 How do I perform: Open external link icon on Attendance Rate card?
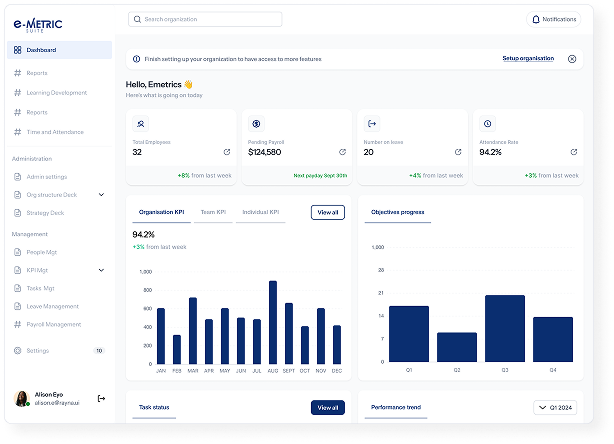point(575,152)
